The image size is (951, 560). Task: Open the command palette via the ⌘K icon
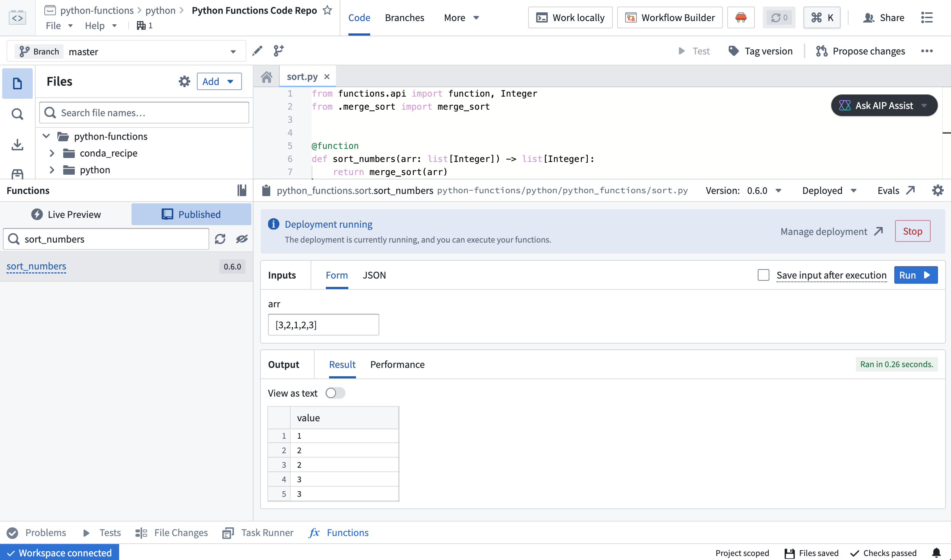pos(822,17)
